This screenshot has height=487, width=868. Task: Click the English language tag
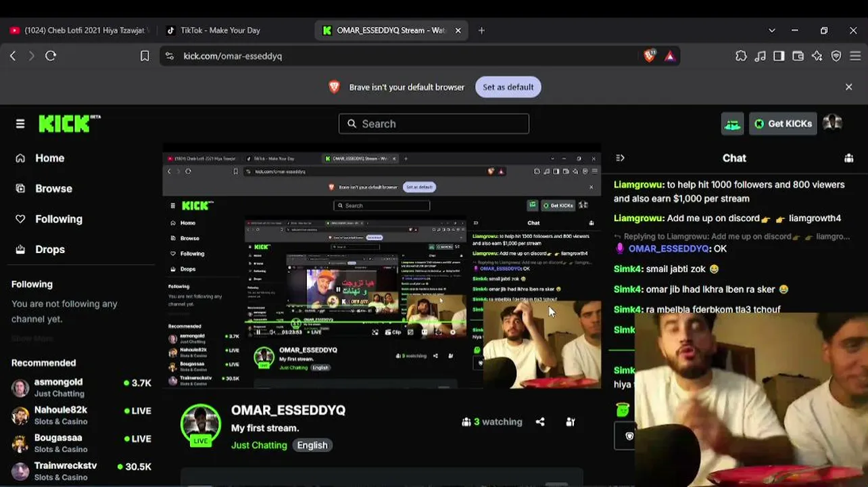[312, 445]
